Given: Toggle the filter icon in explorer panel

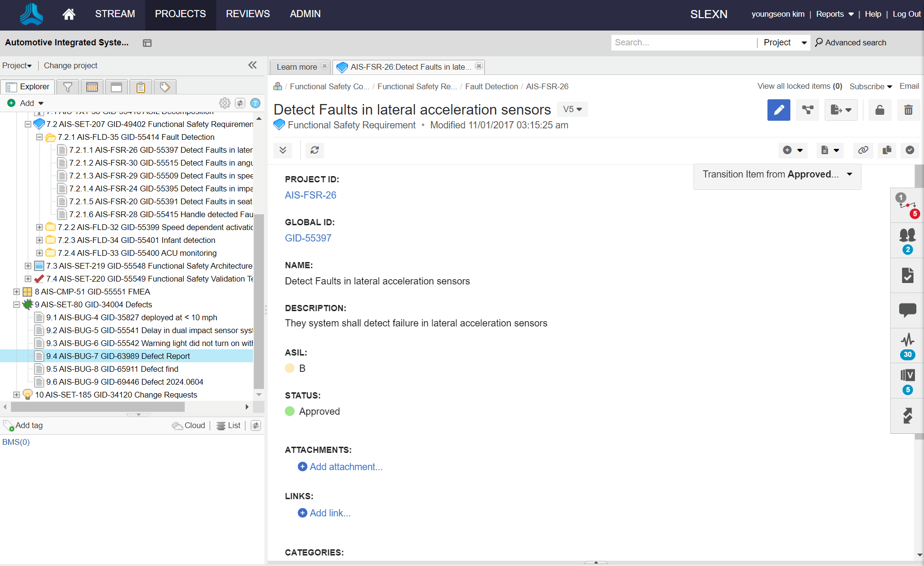Looking at the screenshot, I should 67,86.
